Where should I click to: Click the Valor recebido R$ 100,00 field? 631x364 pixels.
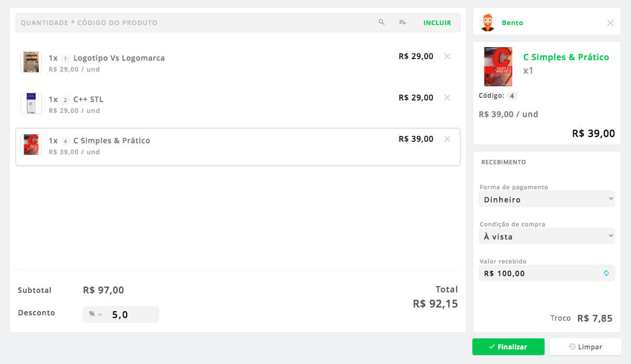tap(539, 273)
